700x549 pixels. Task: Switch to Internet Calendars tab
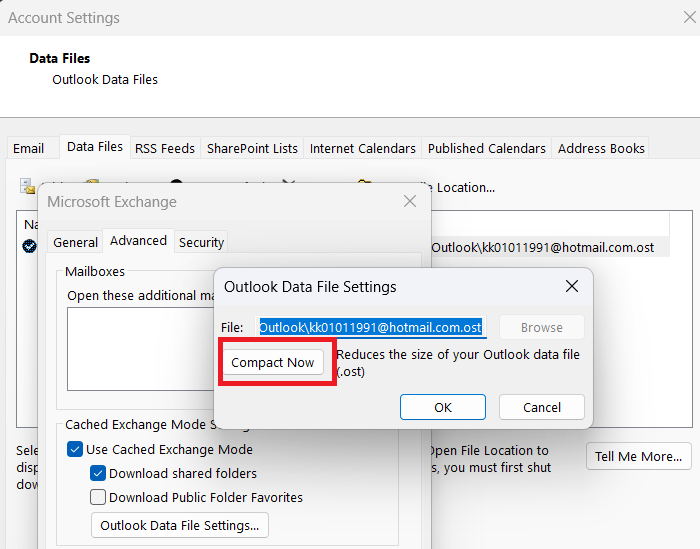click(362, 148)
